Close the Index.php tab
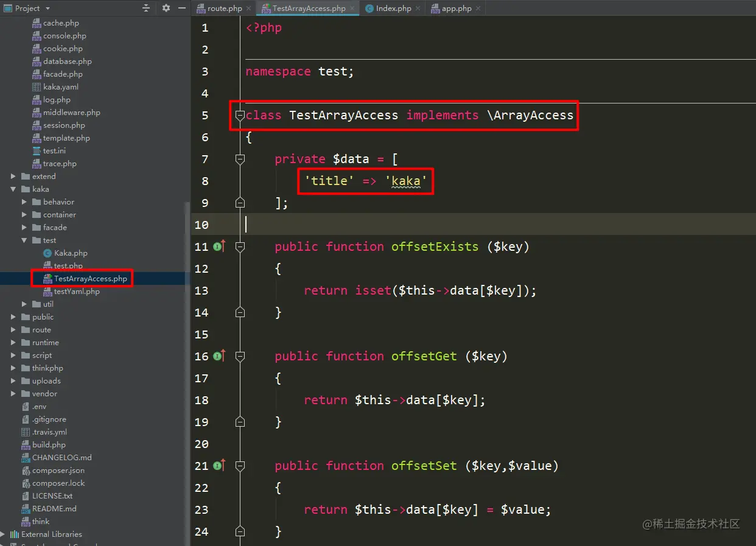Image resolution: width=756 pixels, height=546 pixels. point(418,9)
